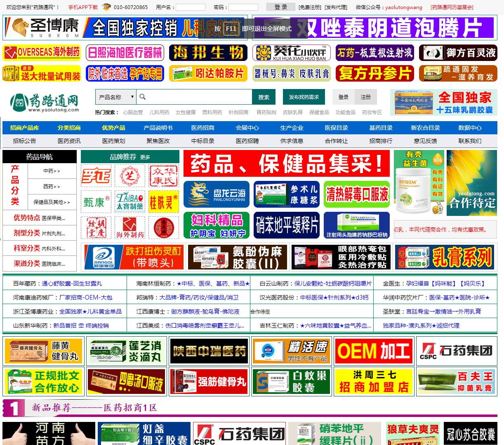Image resolution: width=504 pixels, height=445 pixels.
Task: Expand the 西药>> category
Action: 52,186
